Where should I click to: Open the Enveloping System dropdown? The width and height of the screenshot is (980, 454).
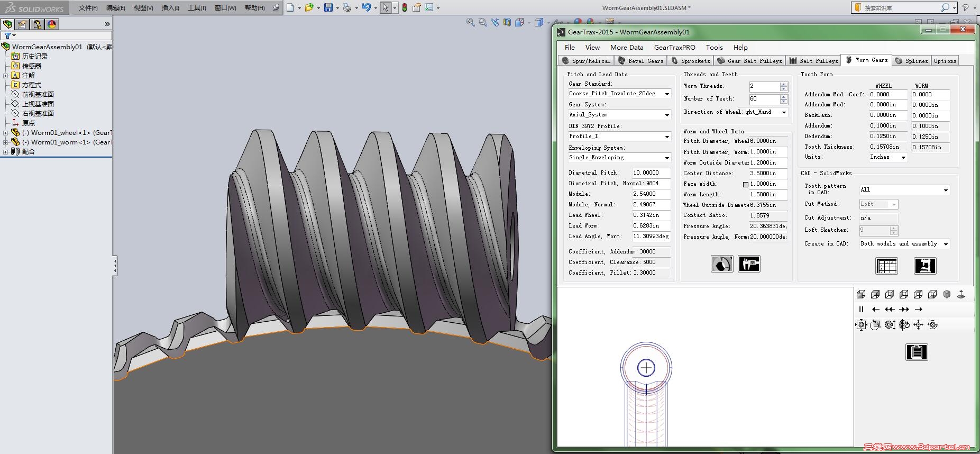click(667, 158)
